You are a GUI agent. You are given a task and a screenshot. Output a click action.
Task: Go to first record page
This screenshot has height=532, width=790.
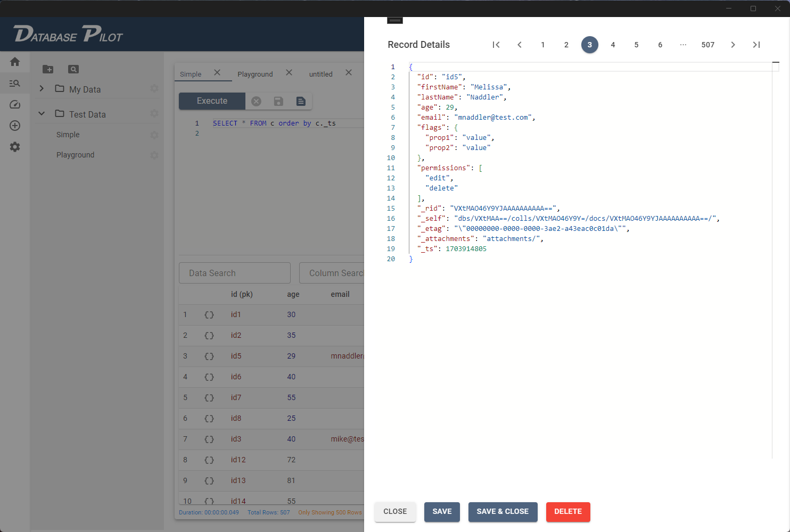(x=496, y=45)
